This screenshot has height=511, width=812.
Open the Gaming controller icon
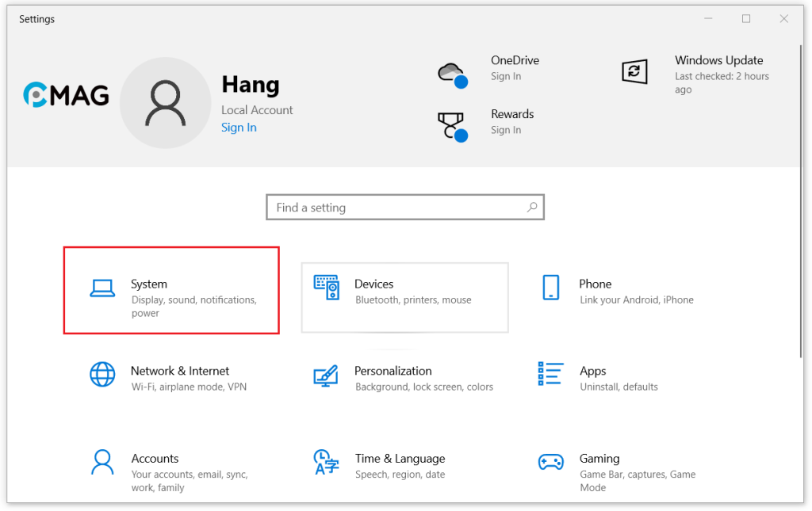[x=550, y=461]
